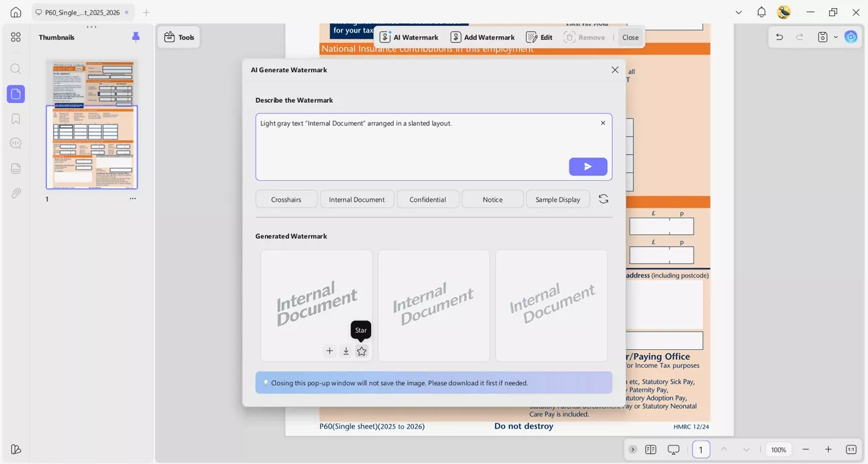
Task: Open the comments panel icon
Action: (16, 144)
